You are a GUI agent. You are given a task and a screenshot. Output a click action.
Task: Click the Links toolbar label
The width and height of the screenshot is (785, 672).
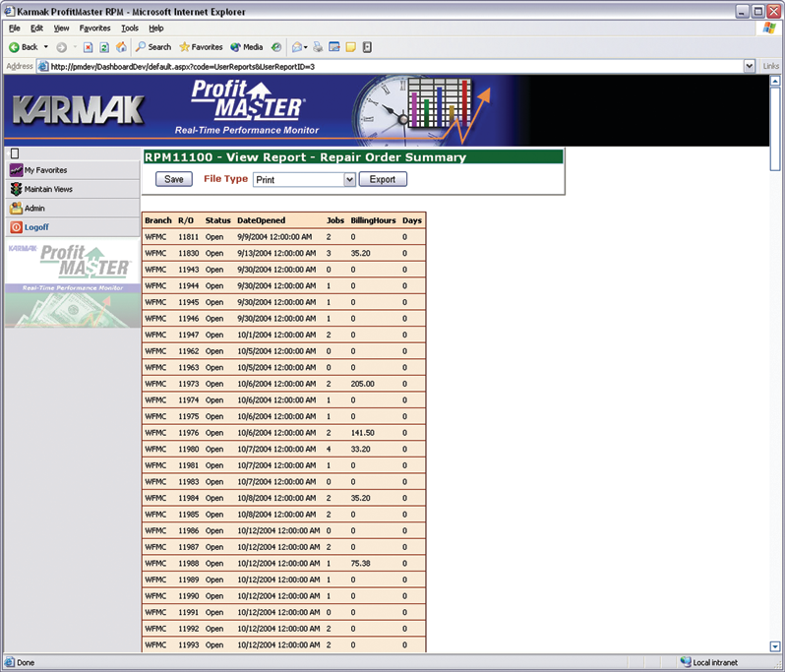(771, 66)
